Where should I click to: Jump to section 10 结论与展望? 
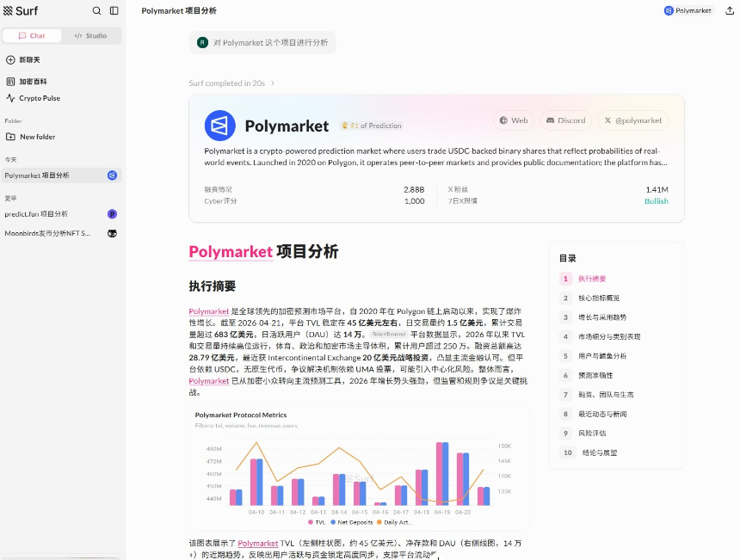pyautogui.click(x=588, y=453)
